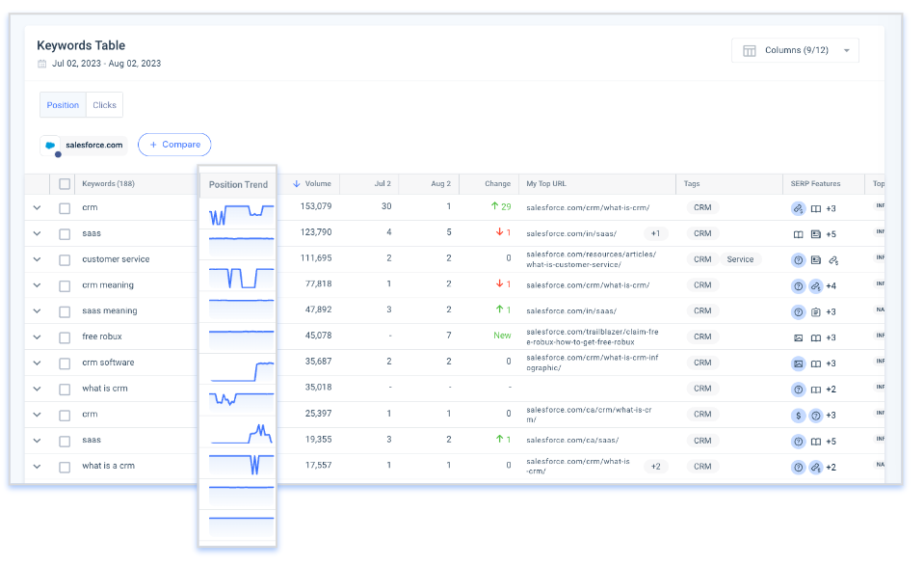Click the image pack icon in free robux row

(x=798, y=337)
